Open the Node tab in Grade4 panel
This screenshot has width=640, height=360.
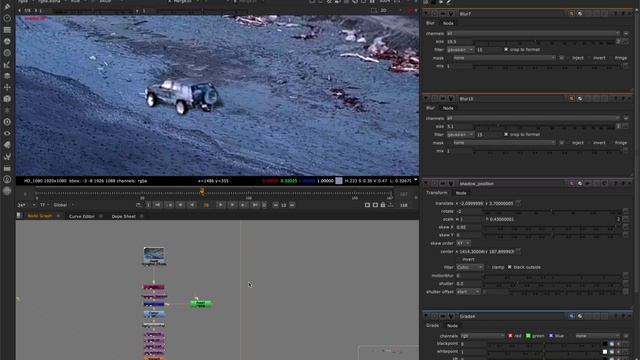click(x=452, y=326)
